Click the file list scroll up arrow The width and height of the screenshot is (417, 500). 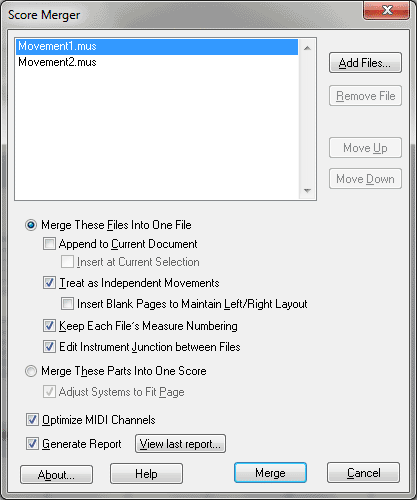coord(307,48)
